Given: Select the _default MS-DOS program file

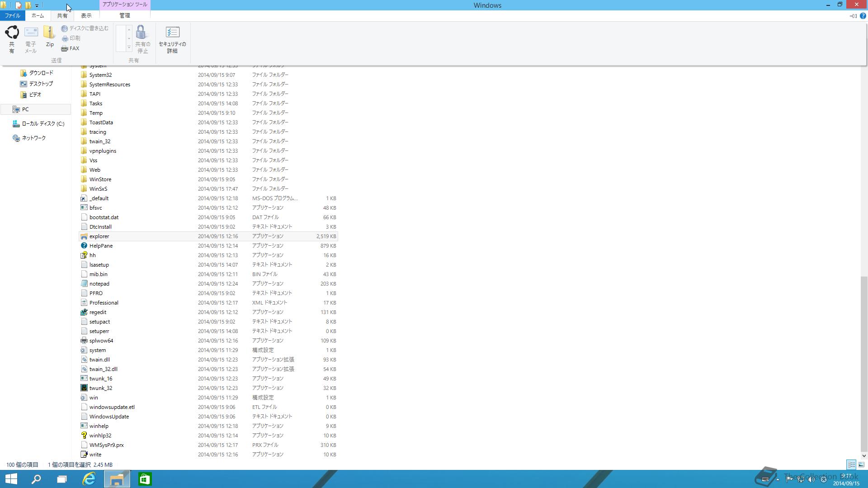Looking at the screenshot, I should pos(208,198).
